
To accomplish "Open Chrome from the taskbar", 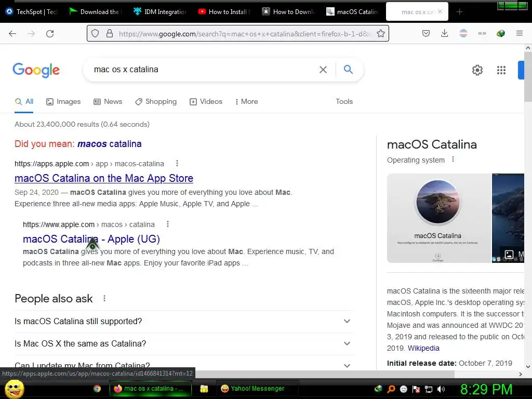I will point(97,389).
